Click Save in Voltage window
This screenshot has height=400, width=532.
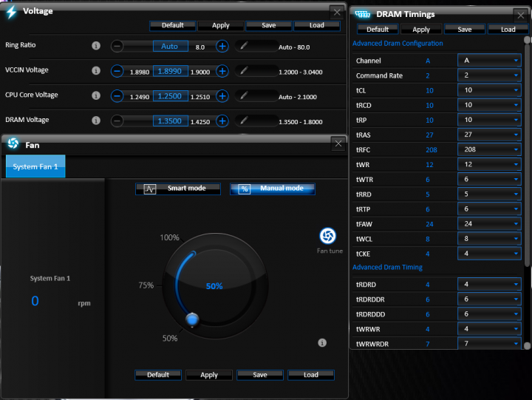click(x=269, y=25)
